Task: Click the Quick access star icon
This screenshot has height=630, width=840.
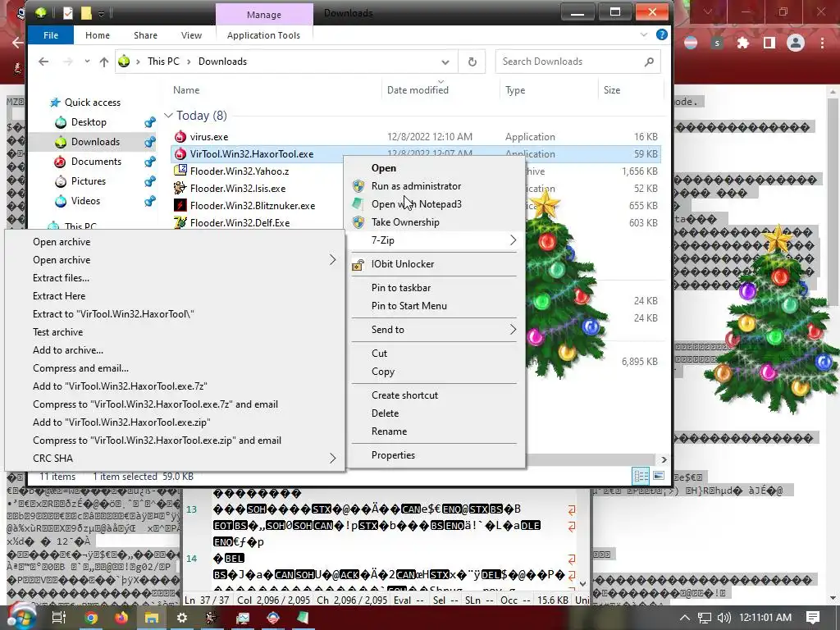Action: tap(55, 103)
